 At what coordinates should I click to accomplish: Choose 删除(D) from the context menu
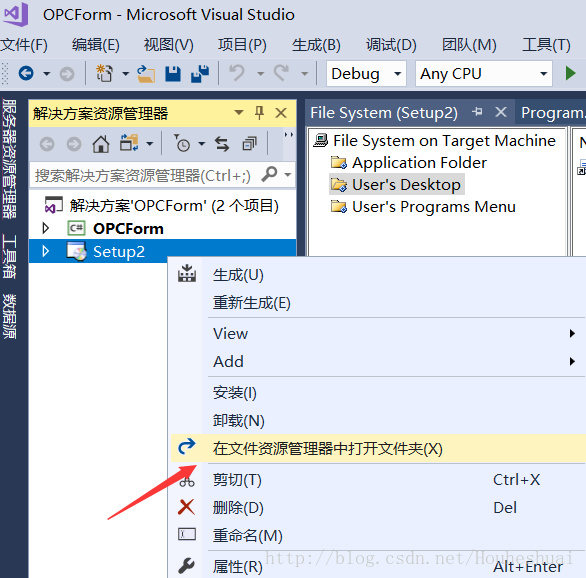click(x=378, y=507)
